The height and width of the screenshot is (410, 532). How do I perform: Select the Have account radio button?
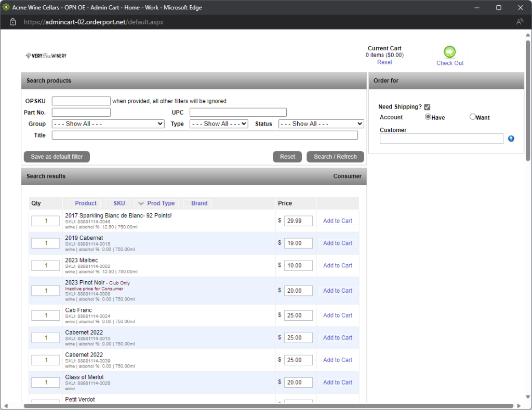(428, 117)
